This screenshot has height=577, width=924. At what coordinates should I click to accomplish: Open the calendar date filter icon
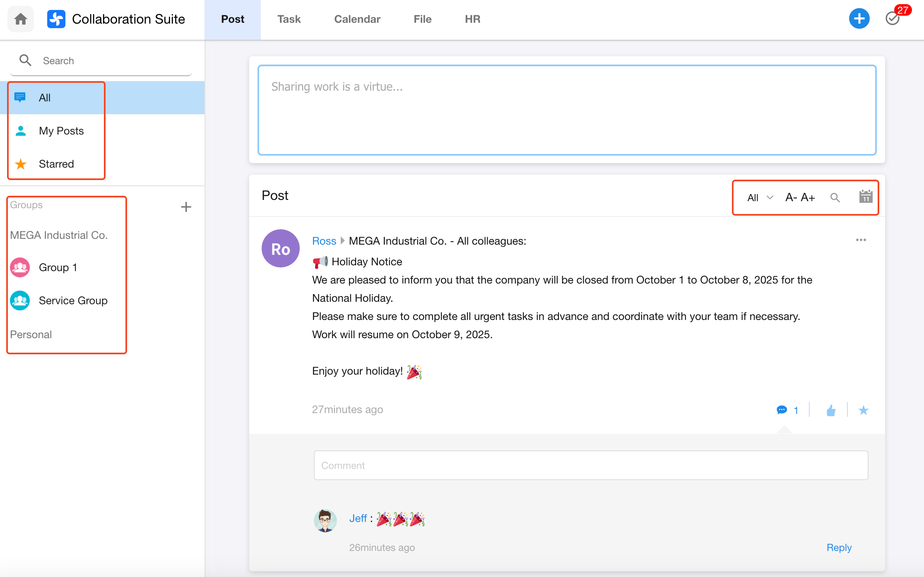[x=866, y=197]
